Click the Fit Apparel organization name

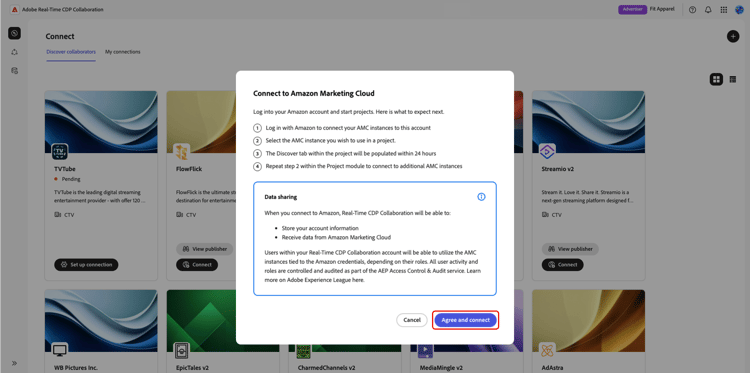pyautogui.click(x=662, y=9)
